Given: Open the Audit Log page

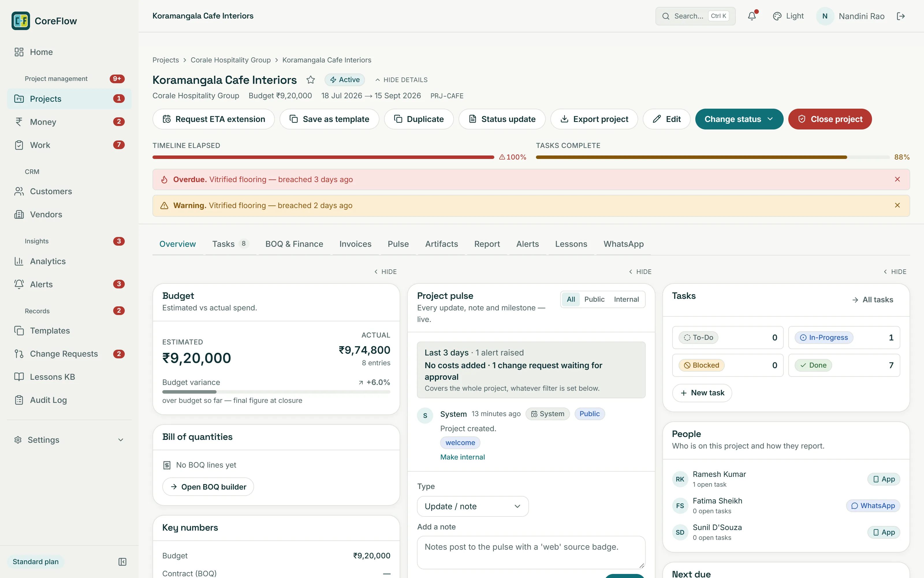Looking at the screenshot, I should (69, 400).
